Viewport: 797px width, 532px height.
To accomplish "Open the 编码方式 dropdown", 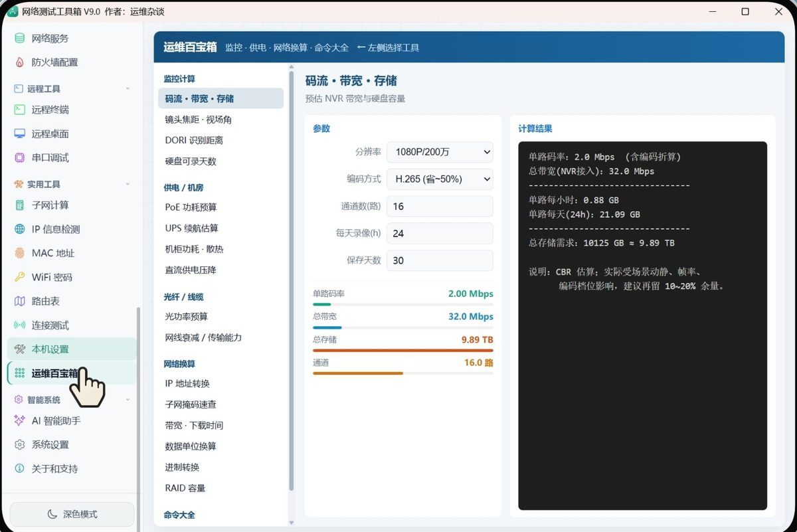I will (x=440, y=179).
